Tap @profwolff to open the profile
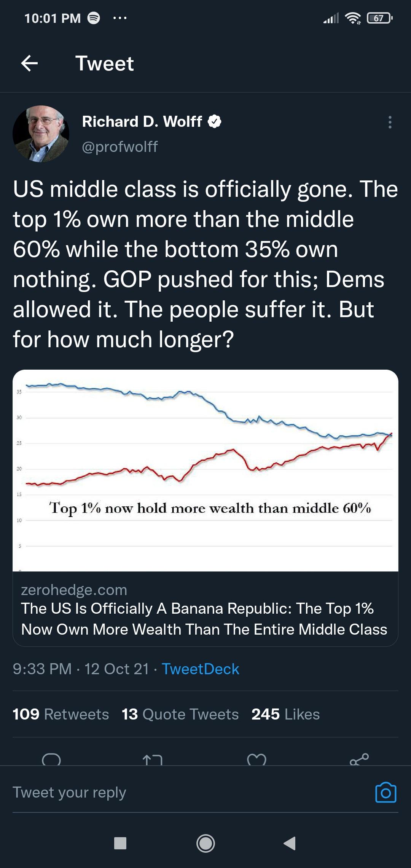The height and width of the screenshot is (868, 411). pyautogui.click(x=119, y=146)
